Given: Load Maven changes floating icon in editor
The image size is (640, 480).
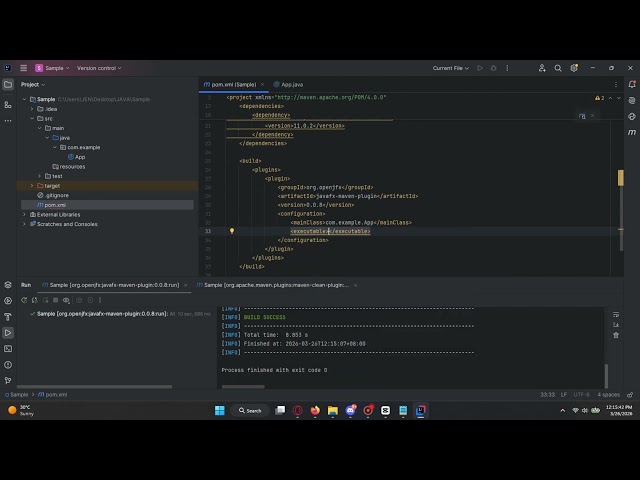Looking at the screenshot, I should [582, 116].
